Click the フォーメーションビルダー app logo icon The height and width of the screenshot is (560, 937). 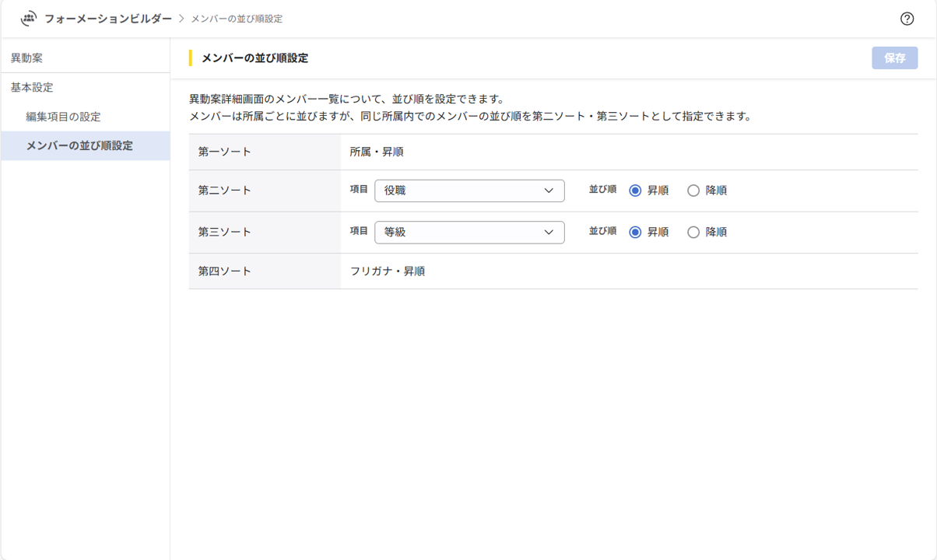click(x=28, y=17)
